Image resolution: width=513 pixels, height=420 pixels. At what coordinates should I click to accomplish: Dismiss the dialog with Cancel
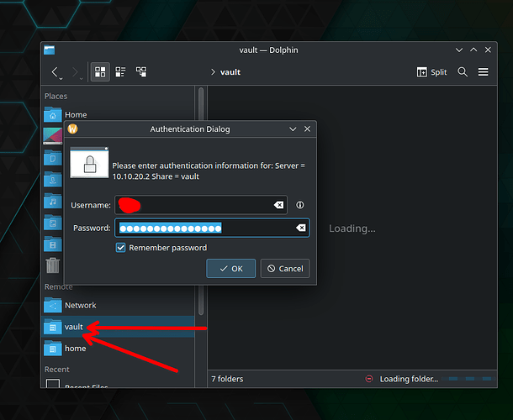pos(284,269)
